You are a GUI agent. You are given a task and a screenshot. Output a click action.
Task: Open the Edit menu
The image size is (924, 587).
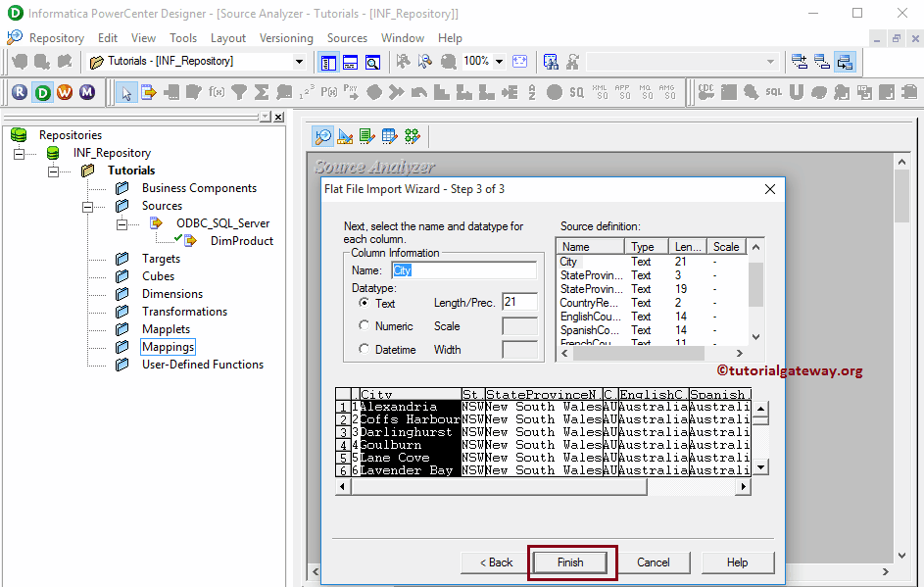(108, 38)
